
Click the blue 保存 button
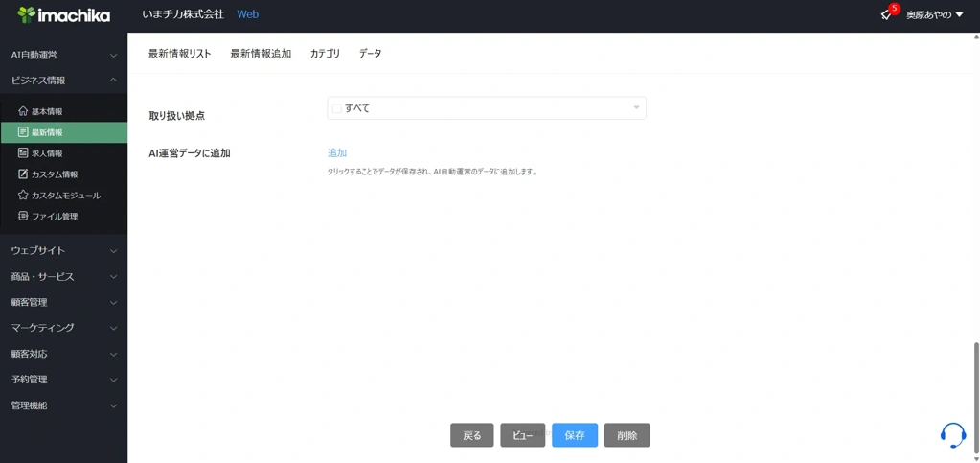point(575,435)
